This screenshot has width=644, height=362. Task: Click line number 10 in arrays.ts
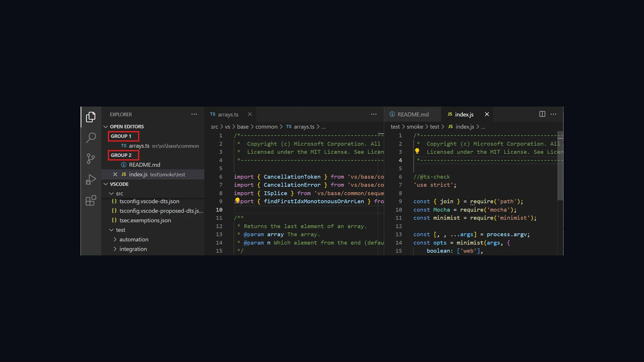point(219,210)
